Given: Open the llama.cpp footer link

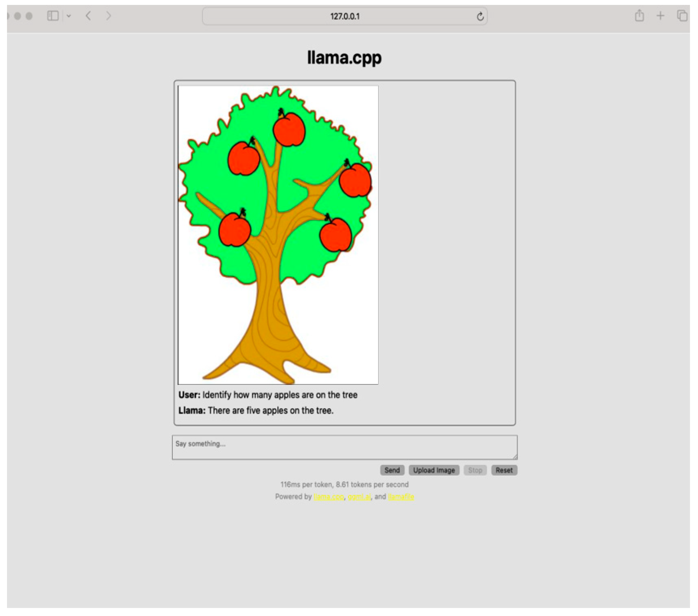Looking at the screenshot, I should tap(328, 496).
